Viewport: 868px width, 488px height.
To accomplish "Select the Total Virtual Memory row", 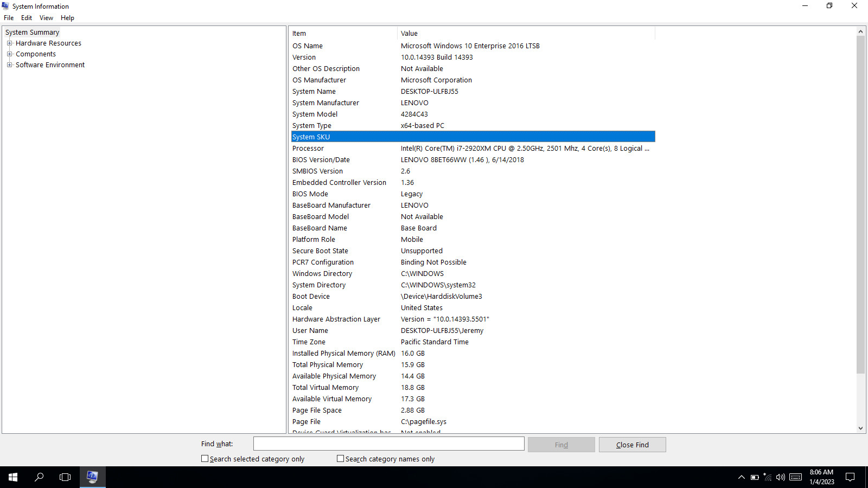I will [x=473, y=388].
